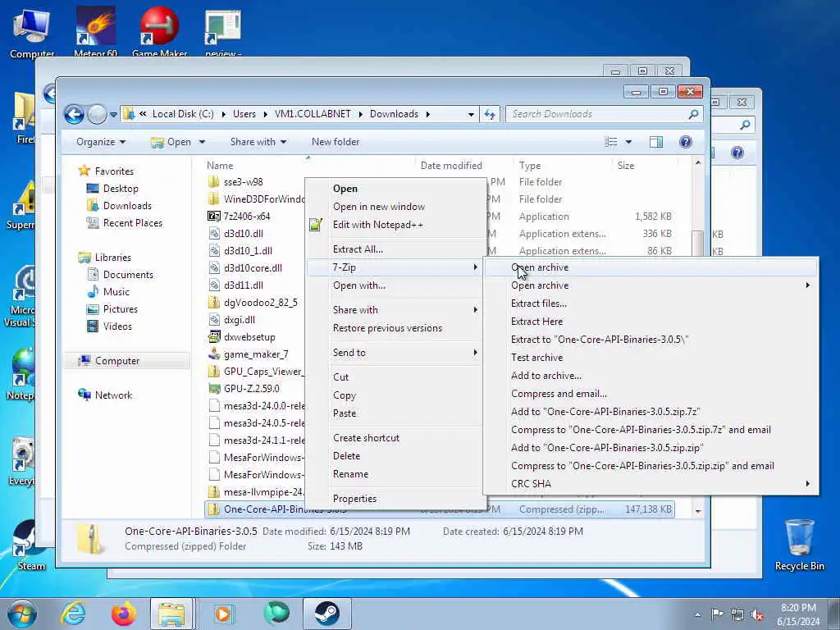The height and width of the screenshot is (630, 840).
Task: Click the file list vertical scrollbar thumb
Action: click(x=697, y=244)
